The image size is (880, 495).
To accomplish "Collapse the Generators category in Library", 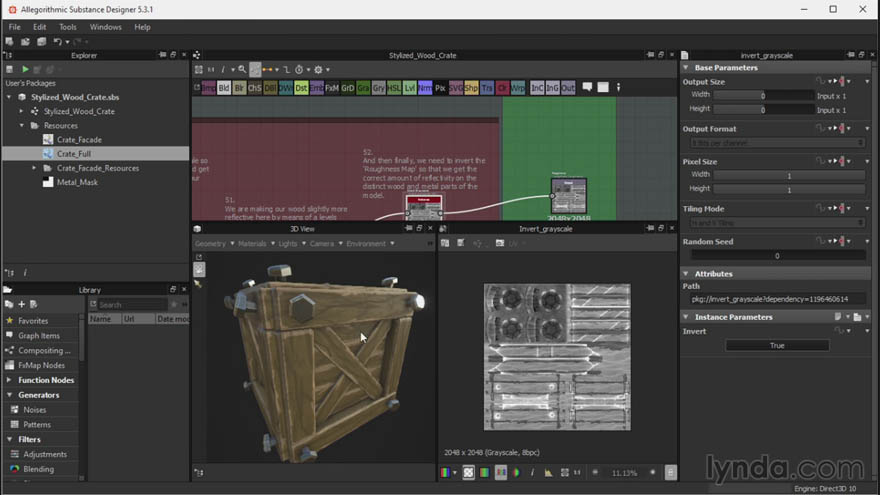I will [x=9, y=395].
